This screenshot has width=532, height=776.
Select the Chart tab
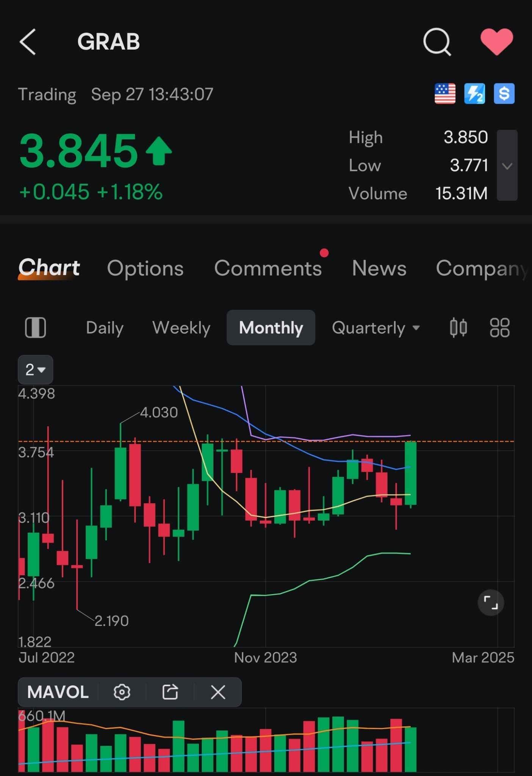(x=49, y=268)
